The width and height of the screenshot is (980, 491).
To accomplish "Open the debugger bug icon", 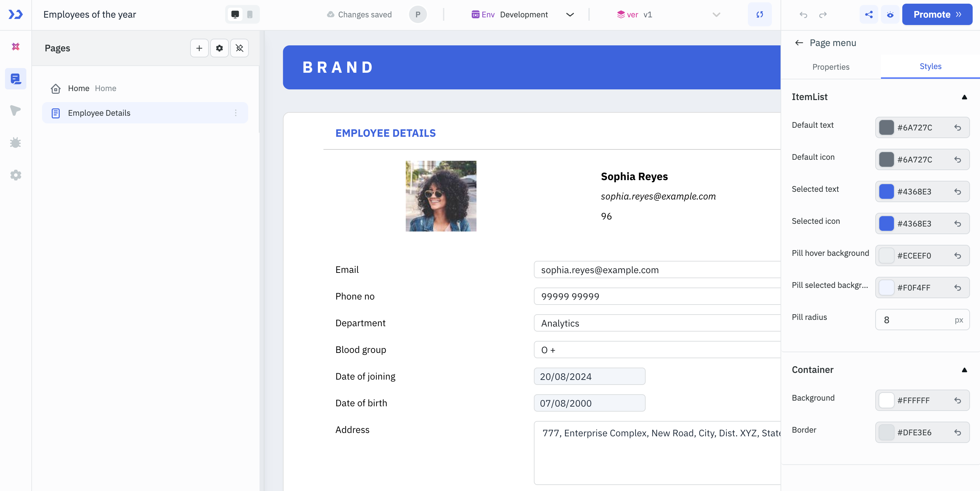I will (16, 143).
